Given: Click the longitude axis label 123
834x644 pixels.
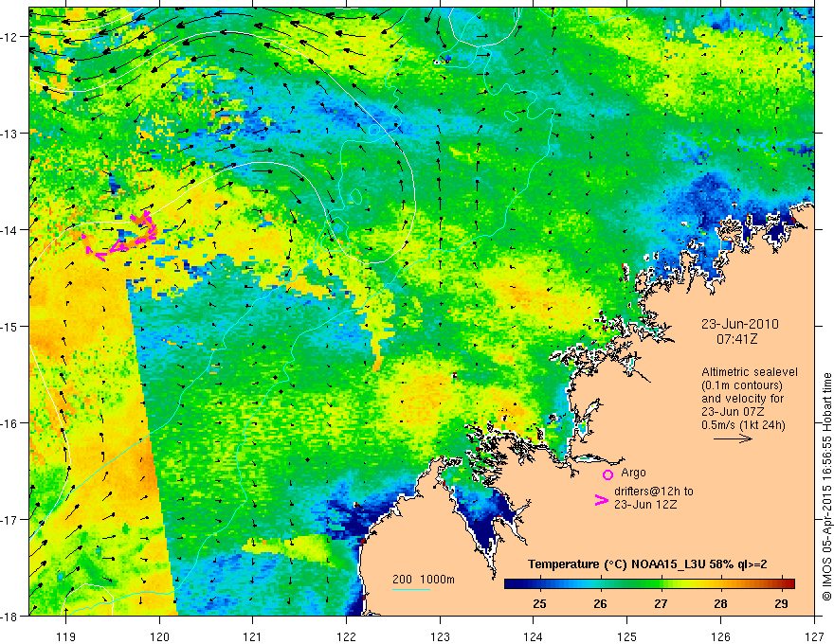Looking at the screenshot, I should click(441, 636).
